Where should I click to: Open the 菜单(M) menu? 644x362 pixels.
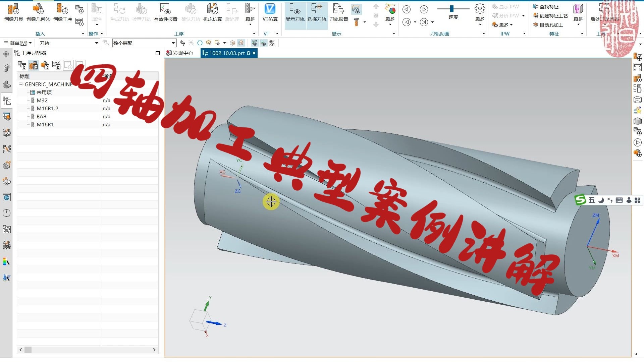(18, 43)
